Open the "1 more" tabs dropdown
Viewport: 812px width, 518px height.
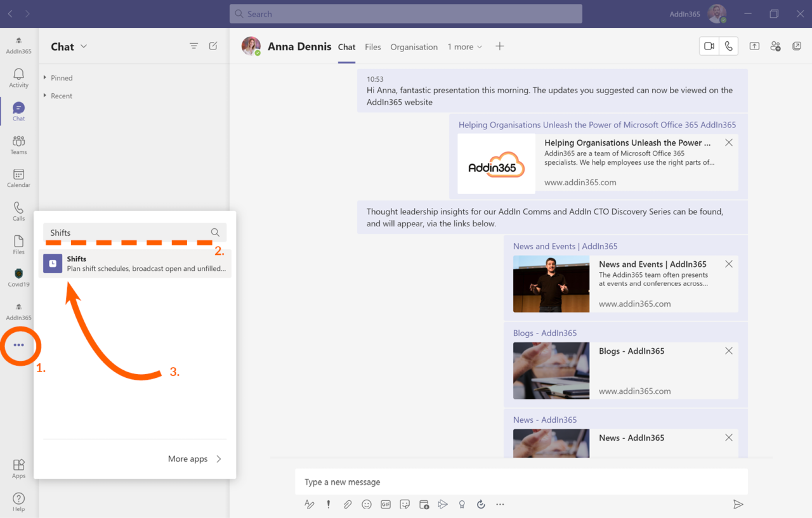coord(465,46)
